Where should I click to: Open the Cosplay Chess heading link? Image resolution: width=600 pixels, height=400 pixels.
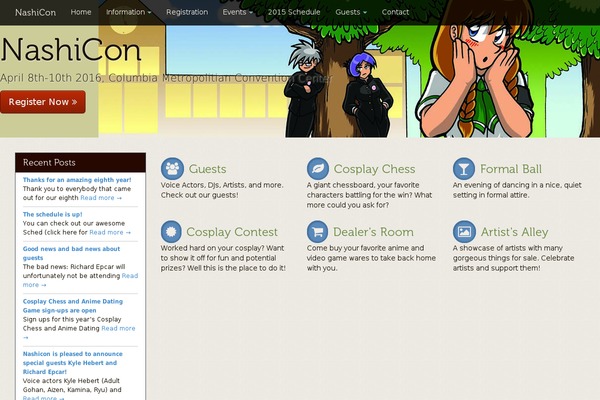pos(374,169)
